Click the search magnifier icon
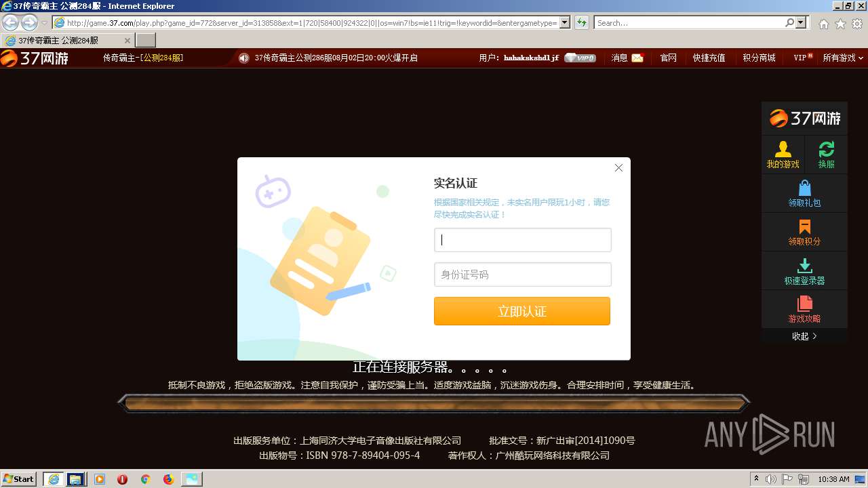 click(789, 23)
